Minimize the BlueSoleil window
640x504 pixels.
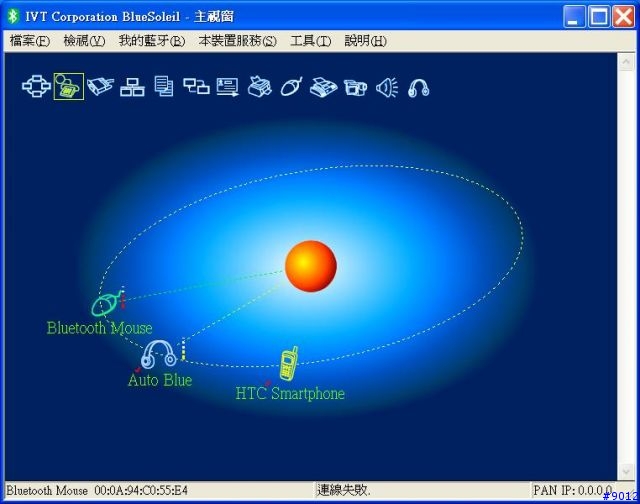point(574,17)
